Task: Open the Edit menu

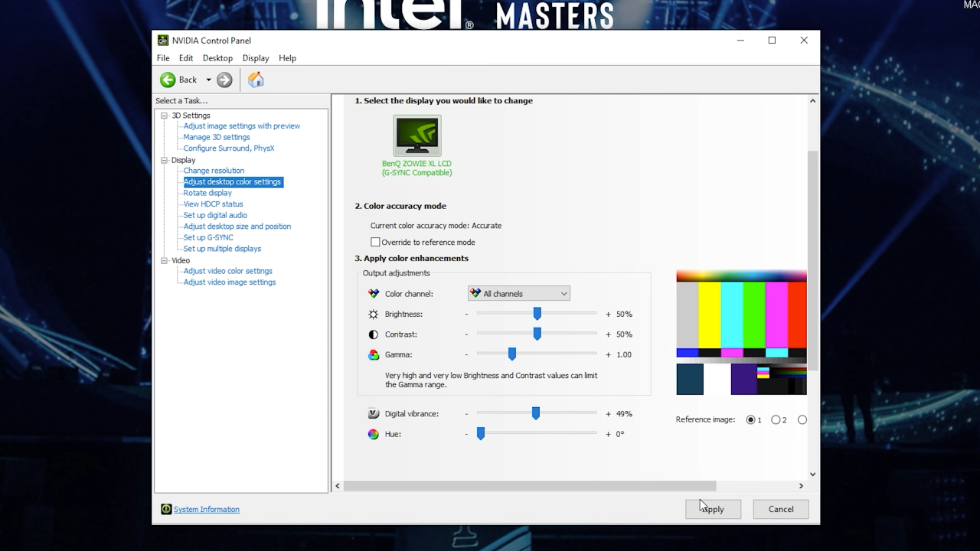Action: click(x=186, y=58)
